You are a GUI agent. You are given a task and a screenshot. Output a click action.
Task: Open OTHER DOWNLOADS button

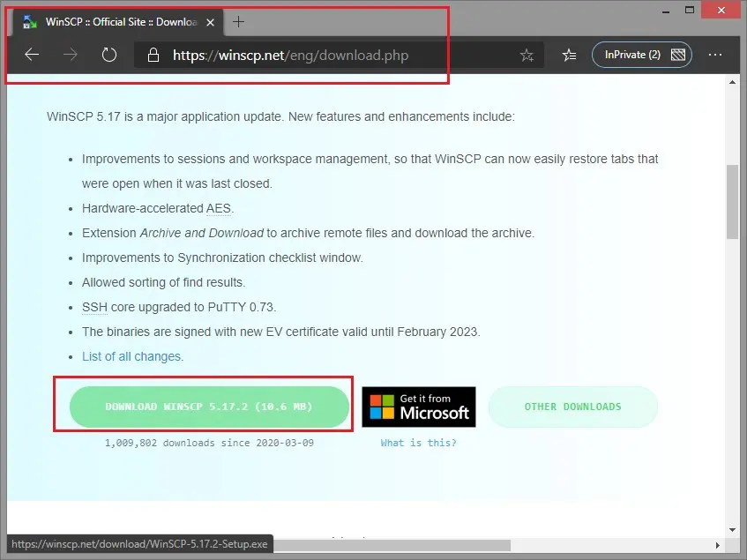coord(573,407)
